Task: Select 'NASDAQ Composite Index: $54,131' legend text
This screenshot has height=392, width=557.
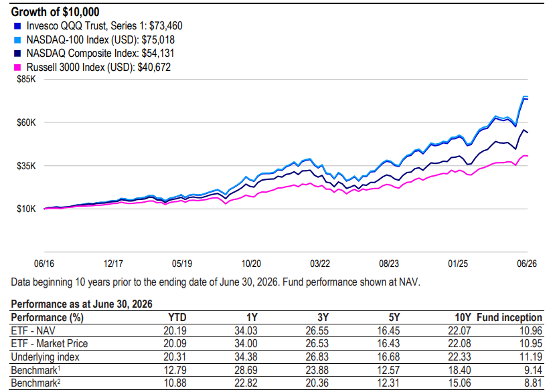Action: (x=100, y=54)
